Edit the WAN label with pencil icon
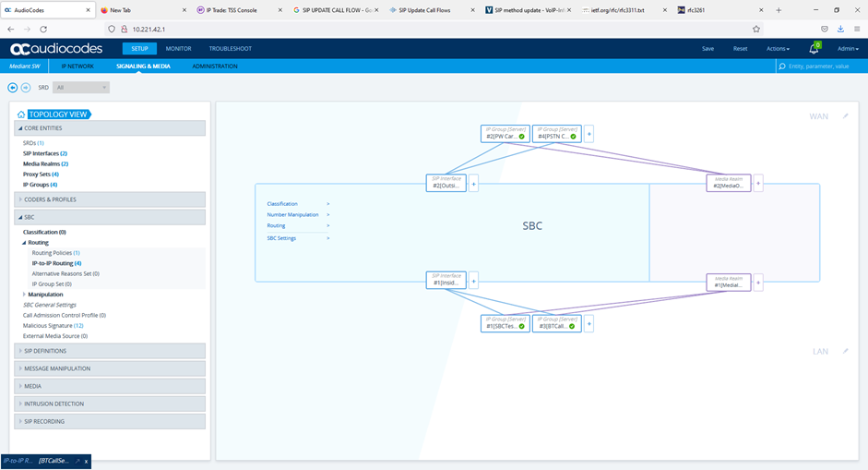The height and width of the screenshot is (470, 868). pos(845,116)
